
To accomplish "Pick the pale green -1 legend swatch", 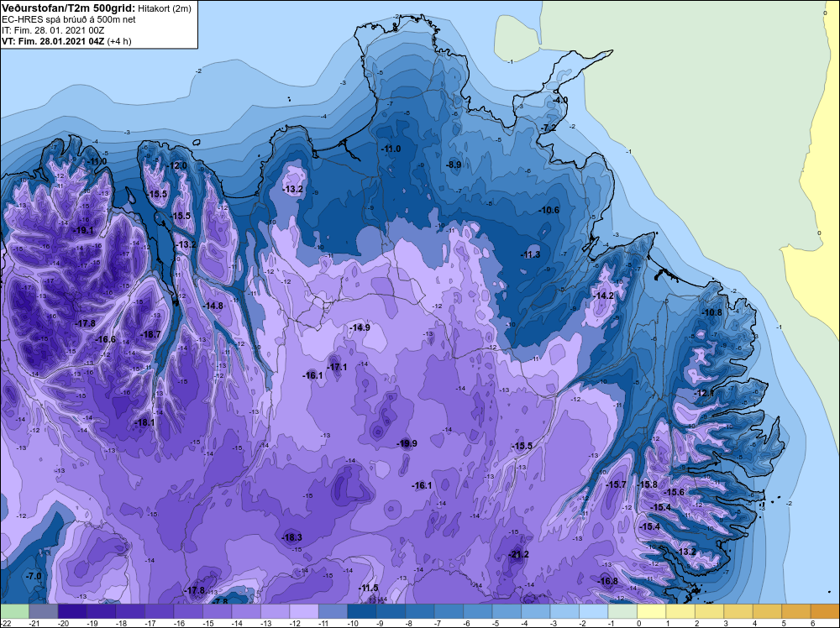I will [622, 611].
